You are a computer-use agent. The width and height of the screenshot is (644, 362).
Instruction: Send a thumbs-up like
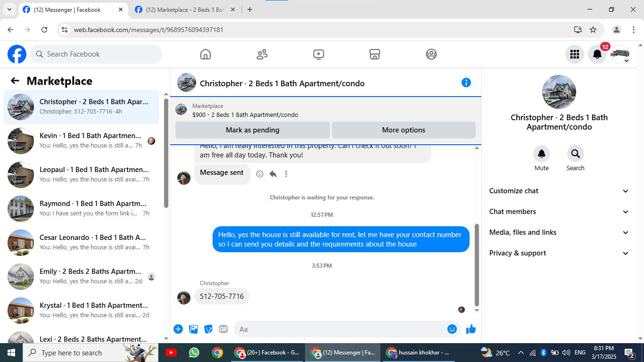pyautogui.click(x=471, y=329)
